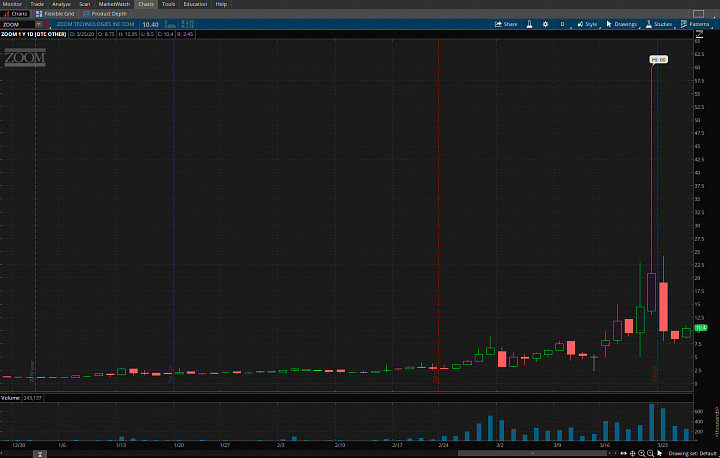
Task: Open the Education tab
Action: 195,4
